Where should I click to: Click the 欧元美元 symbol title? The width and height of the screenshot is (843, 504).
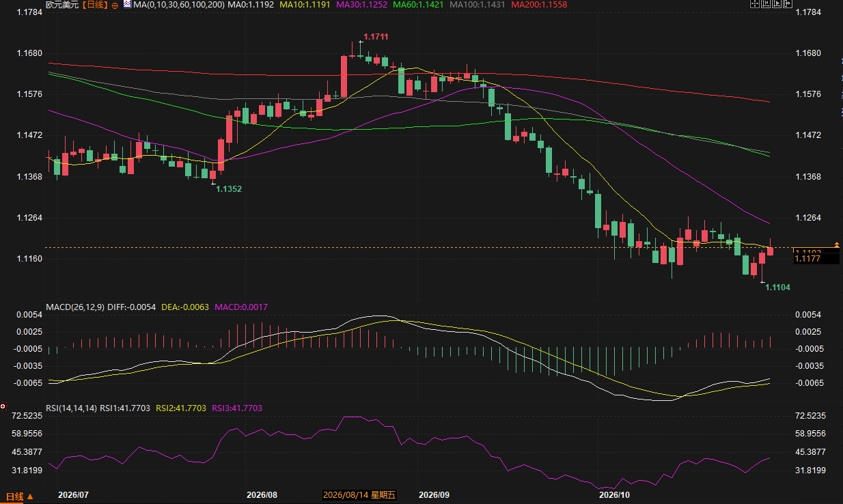[x=63, y=5]
